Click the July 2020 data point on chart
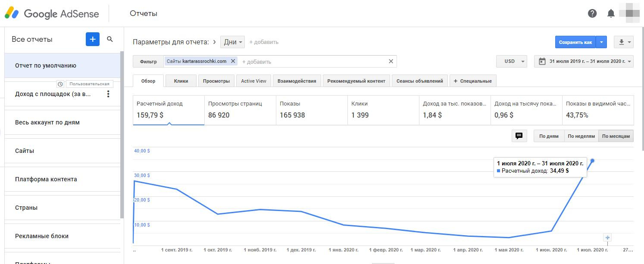Viewport: 644px width, 264px height. coord(592,161)
